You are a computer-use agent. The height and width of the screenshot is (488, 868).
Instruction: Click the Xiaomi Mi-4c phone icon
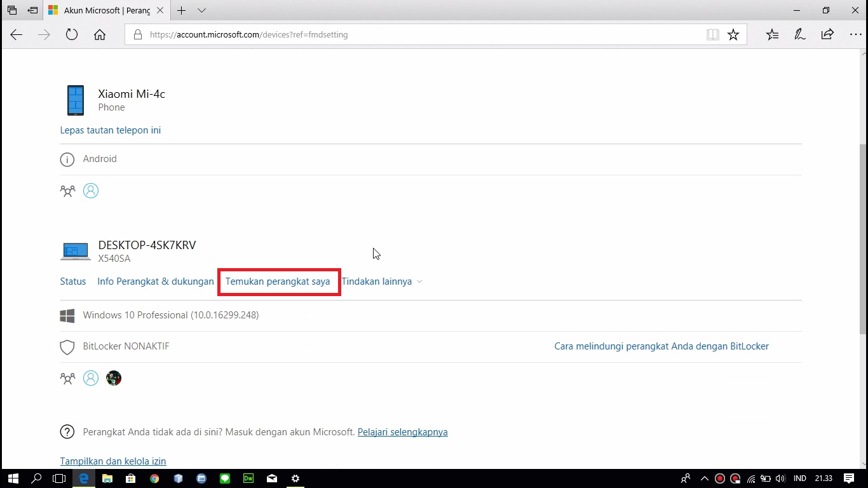(76, 100)
